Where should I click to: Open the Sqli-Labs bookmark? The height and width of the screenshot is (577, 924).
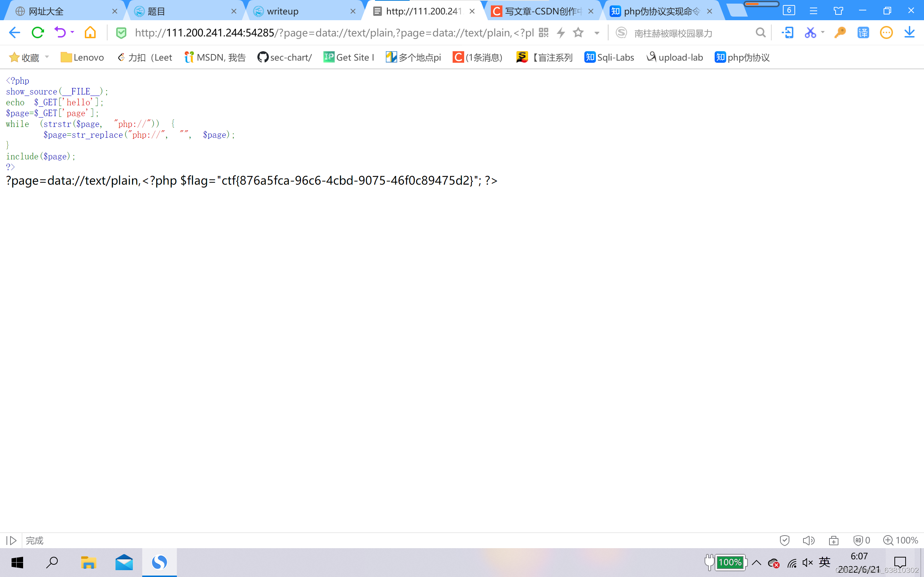coord(609,57)
